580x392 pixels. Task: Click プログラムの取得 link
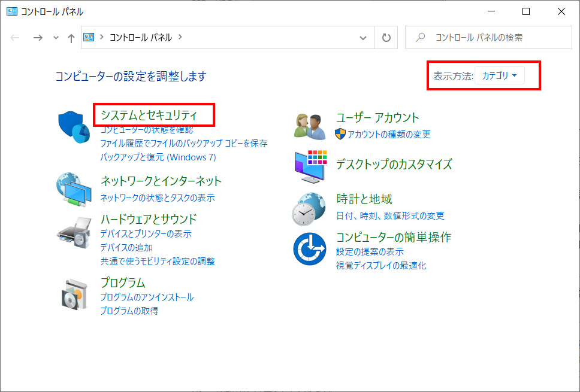129,311
